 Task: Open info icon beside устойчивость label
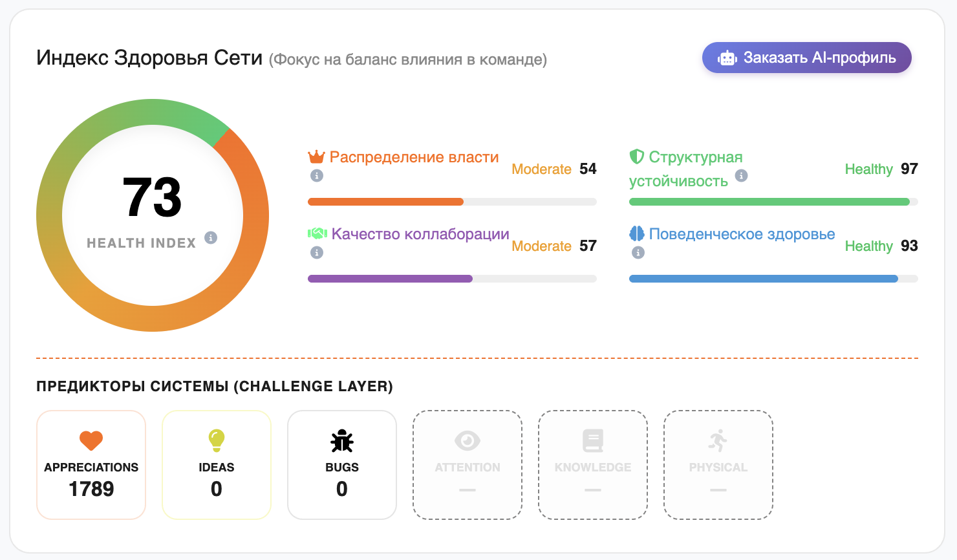click(742, 175)
